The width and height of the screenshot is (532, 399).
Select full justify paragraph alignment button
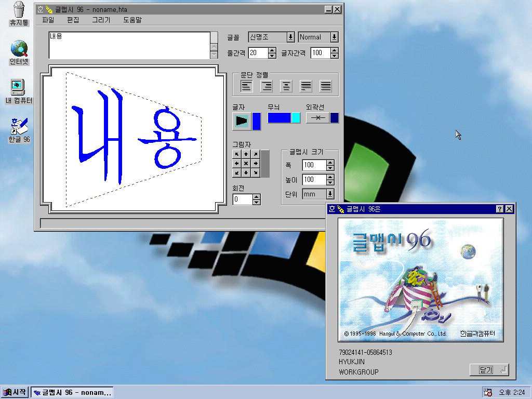point(326,86)
